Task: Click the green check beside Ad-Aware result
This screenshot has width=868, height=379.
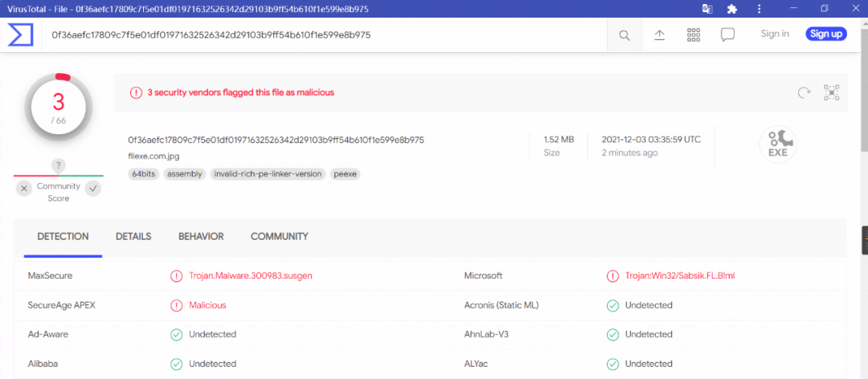Action: (x=177, y=334)
